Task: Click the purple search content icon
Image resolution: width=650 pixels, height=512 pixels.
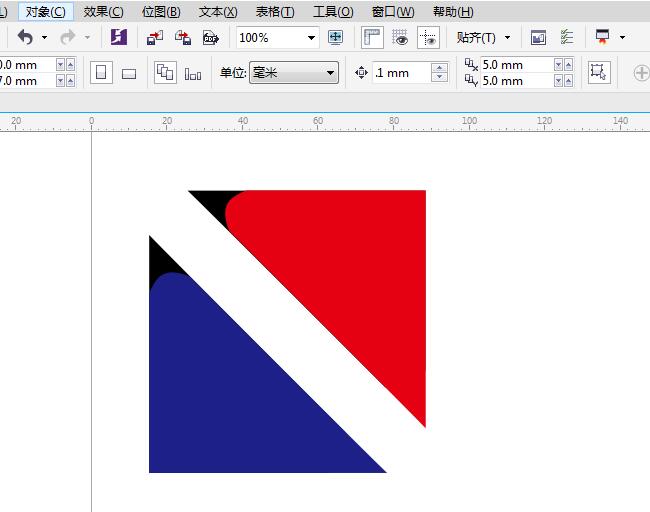Action: click(119, 38)
